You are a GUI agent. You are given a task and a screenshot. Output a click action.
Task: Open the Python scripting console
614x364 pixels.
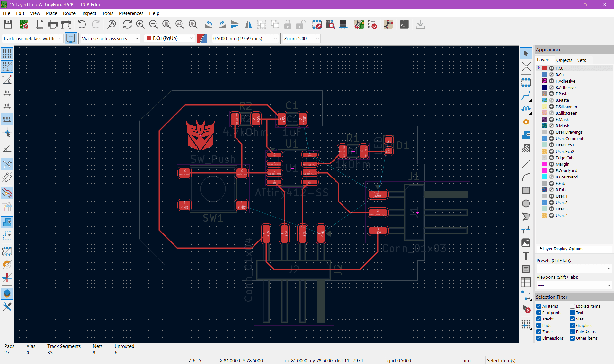pyautogui.click(x=404, y=24)
